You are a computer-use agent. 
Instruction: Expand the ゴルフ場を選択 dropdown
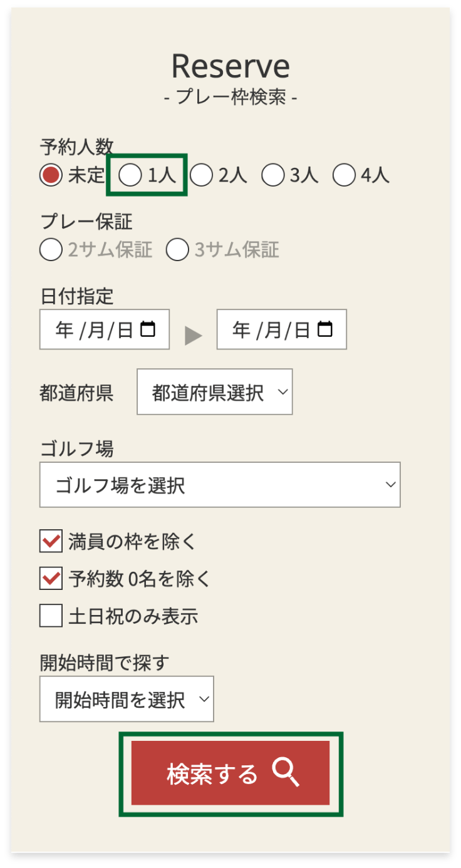click(220, 485)
